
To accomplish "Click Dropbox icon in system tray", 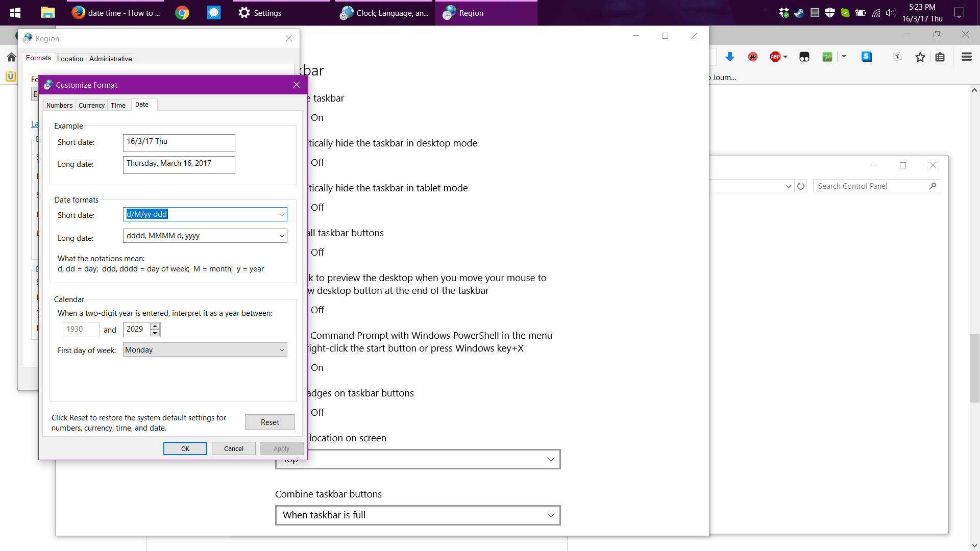I will tap(784, 13).
